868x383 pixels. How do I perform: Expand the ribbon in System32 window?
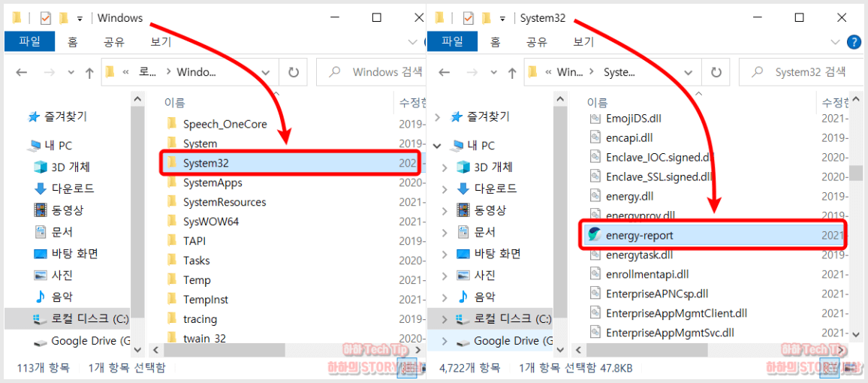click(x=836, y=42)
